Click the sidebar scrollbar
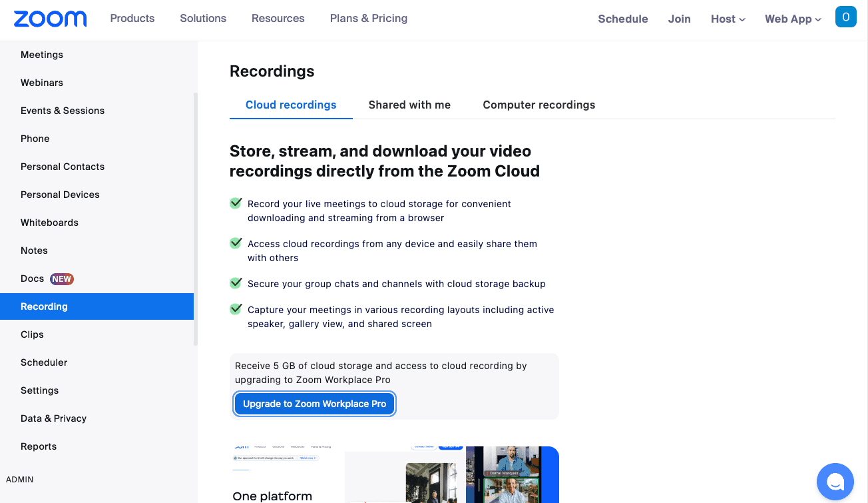Viewport: 868px width, 503px height. click(195, 213)
